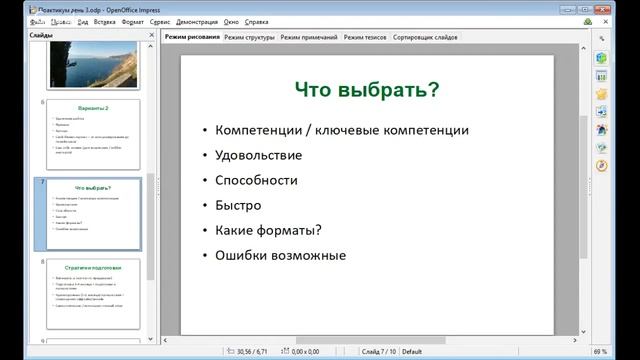Screen dimensions: 640x360
Task: Click the 'Способности' bullet text
Action: coord(256,180)
